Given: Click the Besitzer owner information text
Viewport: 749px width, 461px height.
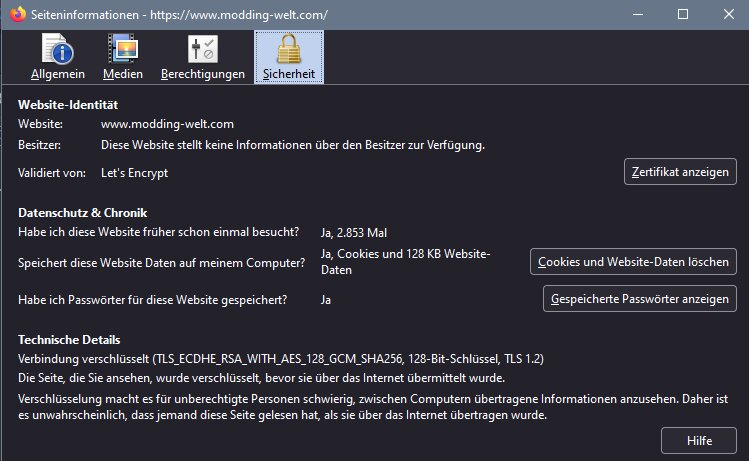Looking at the screenshot, I should pyautogui.click(x=293, y=145).
